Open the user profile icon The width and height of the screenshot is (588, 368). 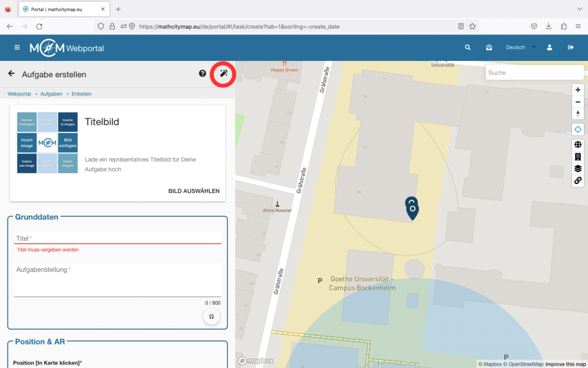550,48
